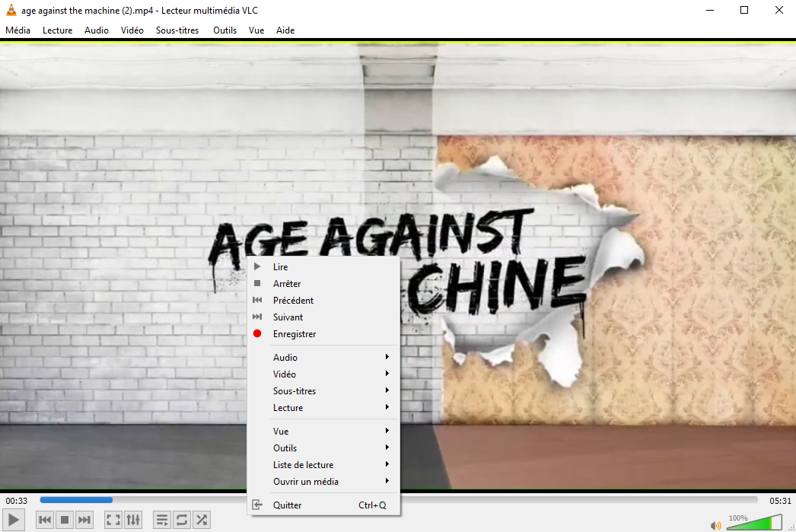Open the Outils menu in menu bar
The width and height of the screenshot is (796, 532).
(224, 30)
